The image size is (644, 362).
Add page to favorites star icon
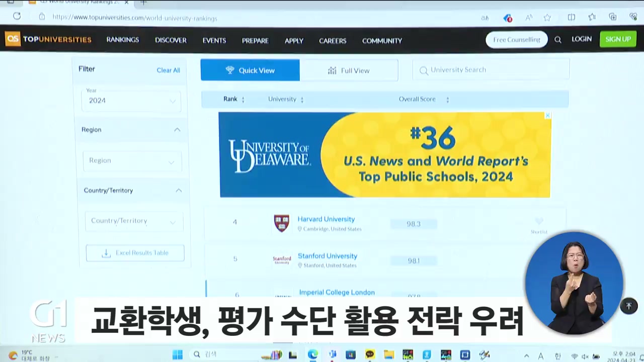tap(547, 18)
